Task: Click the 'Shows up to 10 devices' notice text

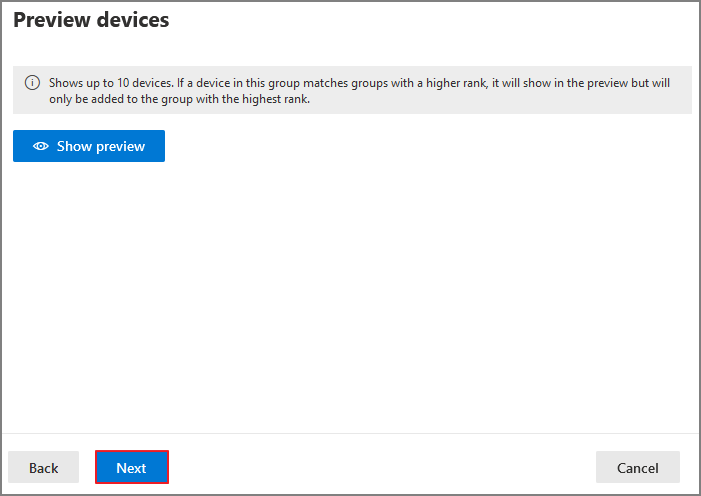Action: tap(359, 91)
